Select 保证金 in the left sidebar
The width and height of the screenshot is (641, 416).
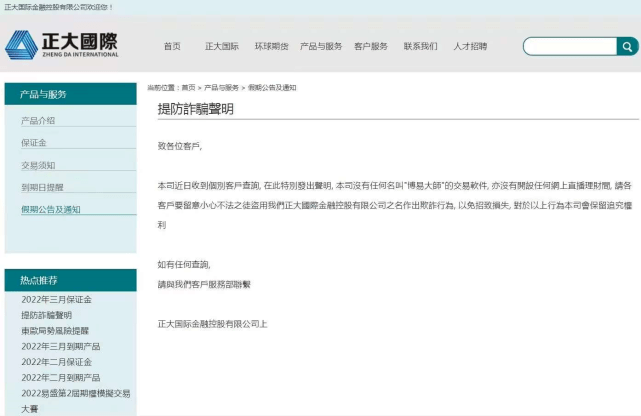[x=34, y=143]
